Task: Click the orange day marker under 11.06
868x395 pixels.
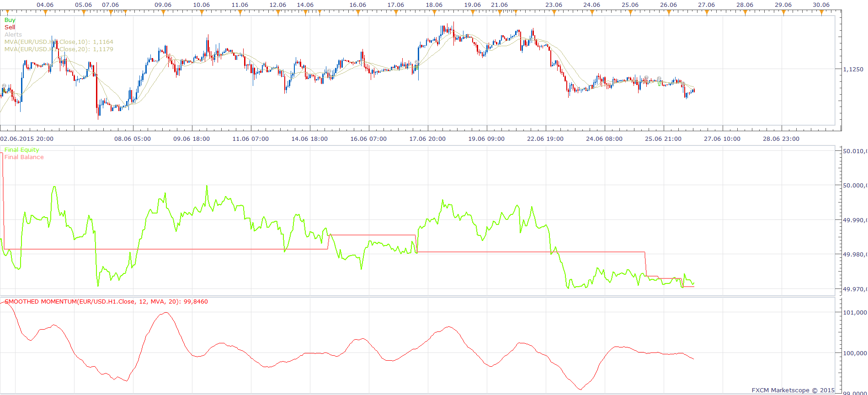Action: pyautogui.click(x=240, y=12)
